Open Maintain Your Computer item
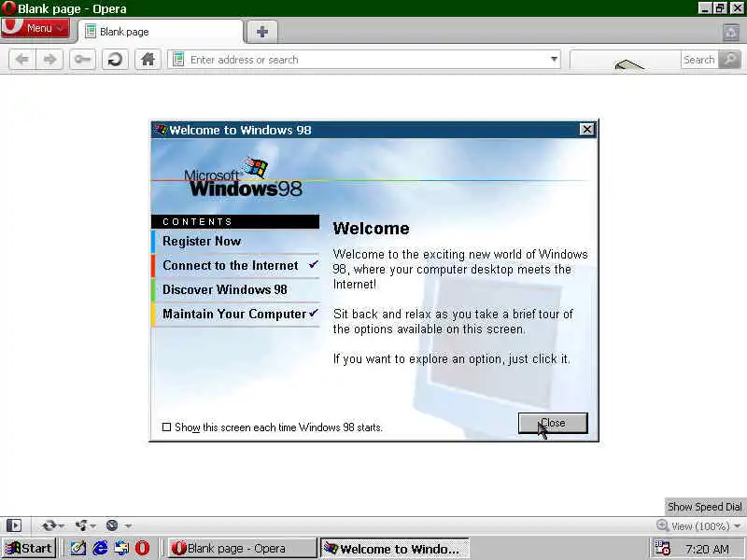The height and width of the screenshot is (560, 747). click(234, 314)
